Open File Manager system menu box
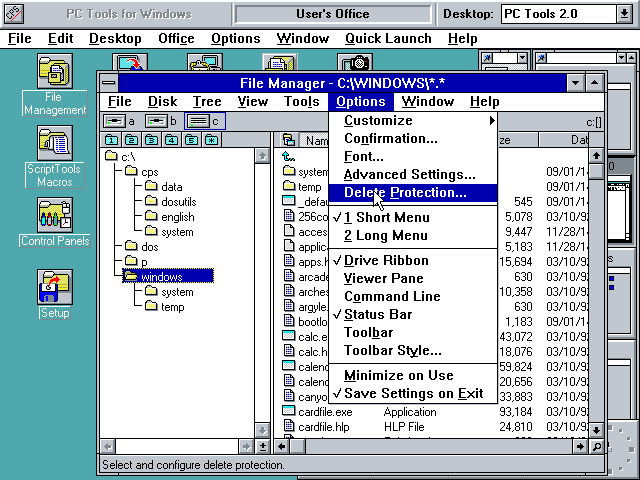Image resolution: width=640 pixels, height=480 pixels. click(109, 83)
